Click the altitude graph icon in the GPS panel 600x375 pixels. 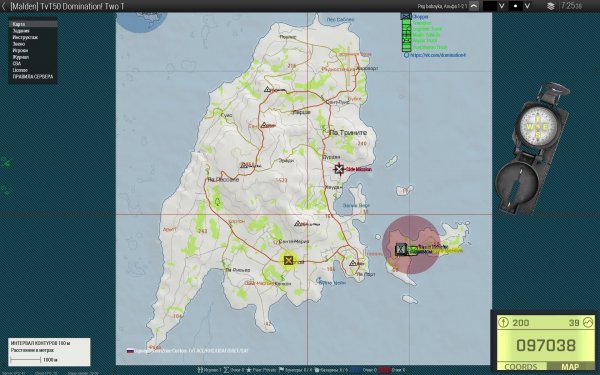[588, 322]
